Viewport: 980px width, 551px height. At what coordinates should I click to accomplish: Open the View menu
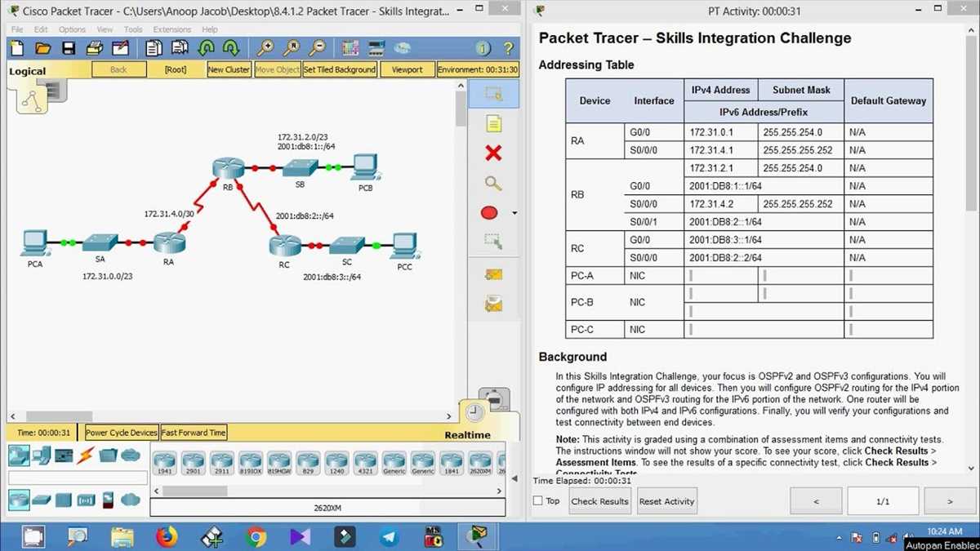coord(105,29)
